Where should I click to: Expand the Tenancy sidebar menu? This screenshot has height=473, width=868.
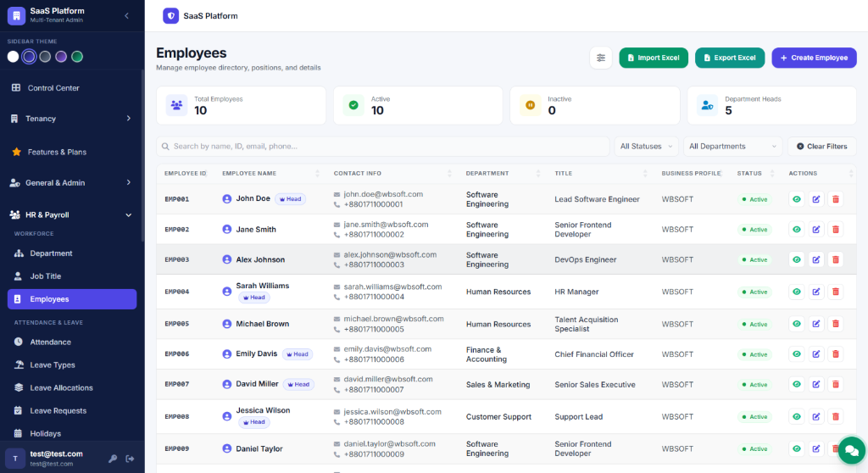pos(72,119)
